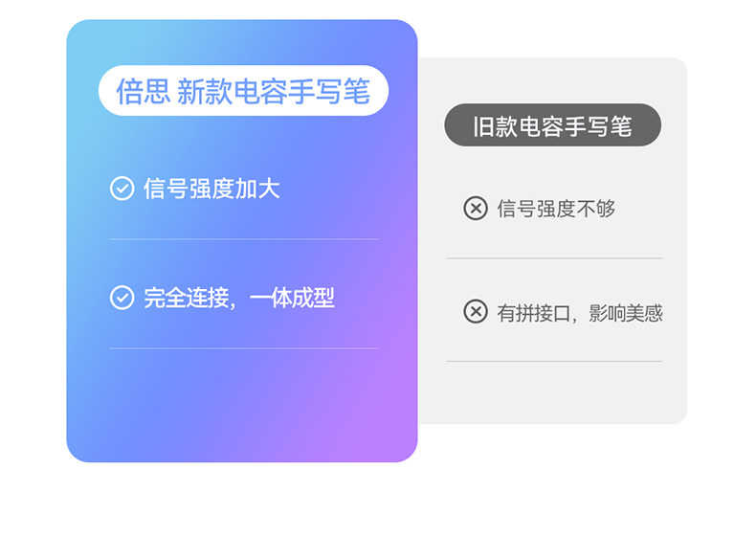The width and height of the screenshot is (756, 536).
Task: Click the checkmark icon beside 信号强度加大
Action: pos(122,189)
